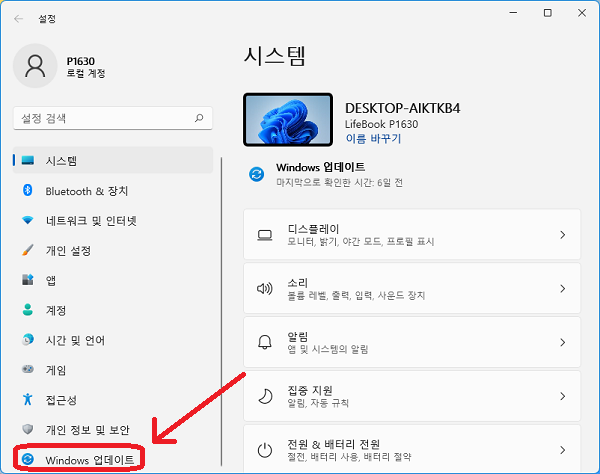Maximize the 설정 window

[548, 13]
